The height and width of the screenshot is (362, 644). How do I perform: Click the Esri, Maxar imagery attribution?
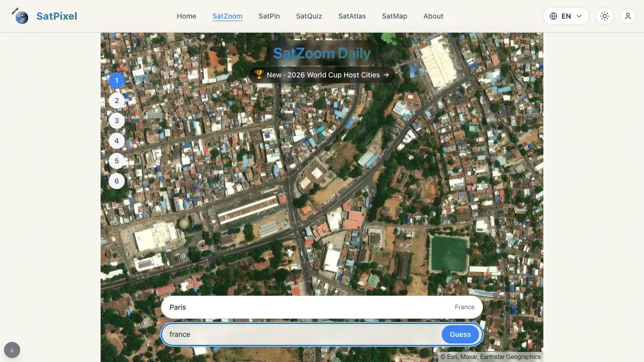(491, 357)
